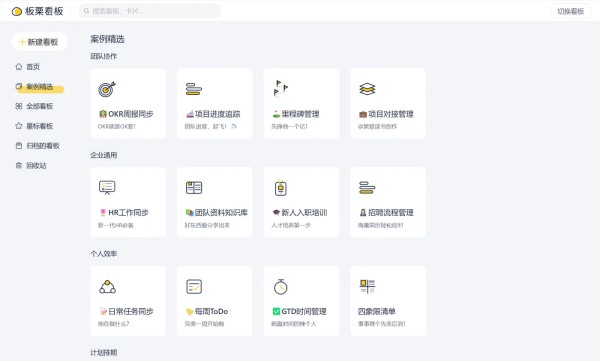This screenshot has width=600, height=361.
Task: Open the OKR周报同步 template title
Action: (126, 114)
